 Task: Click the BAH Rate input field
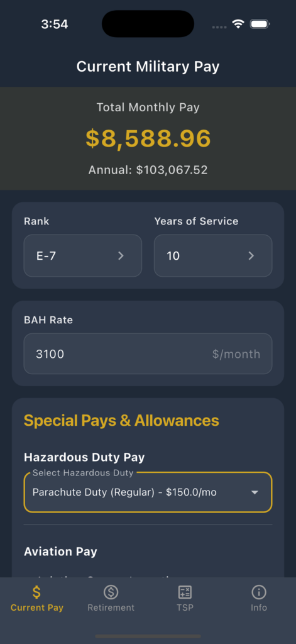148,353
